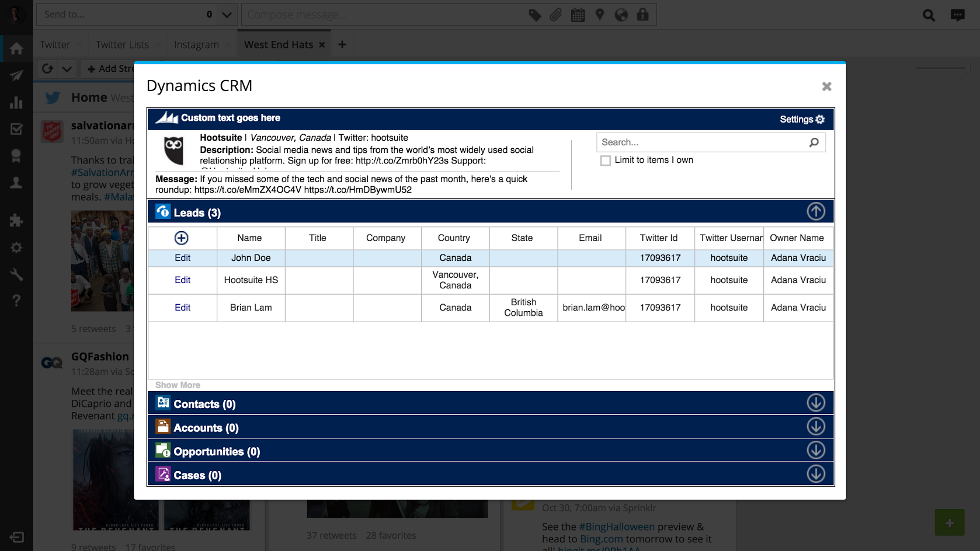Edit the Brian Lam lead
The image size is (980, 551).
point(182,308)
